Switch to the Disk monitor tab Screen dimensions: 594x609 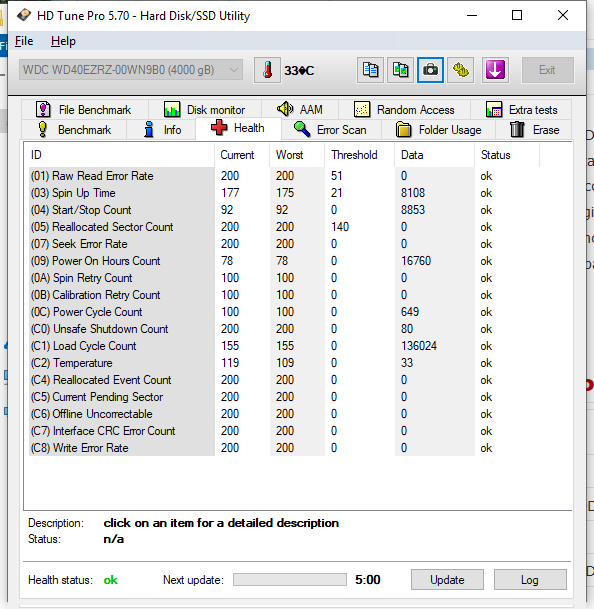click(205, 110)
